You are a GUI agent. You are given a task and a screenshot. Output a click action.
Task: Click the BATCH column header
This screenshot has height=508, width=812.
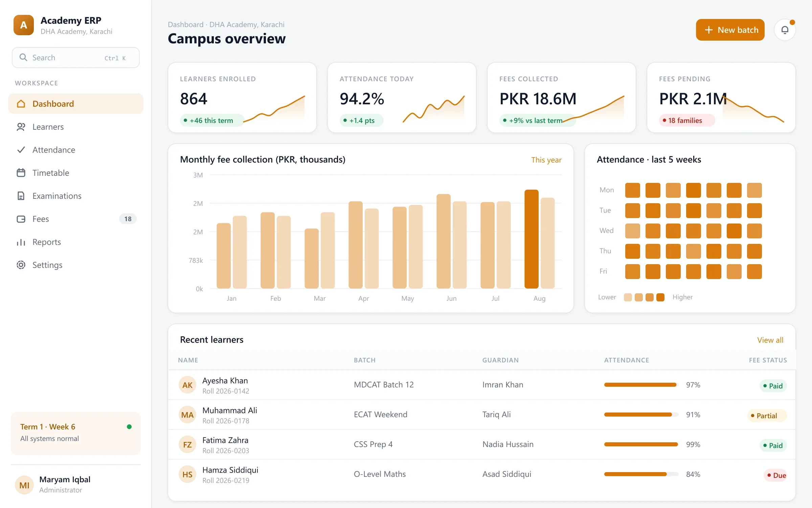[365, 360]
